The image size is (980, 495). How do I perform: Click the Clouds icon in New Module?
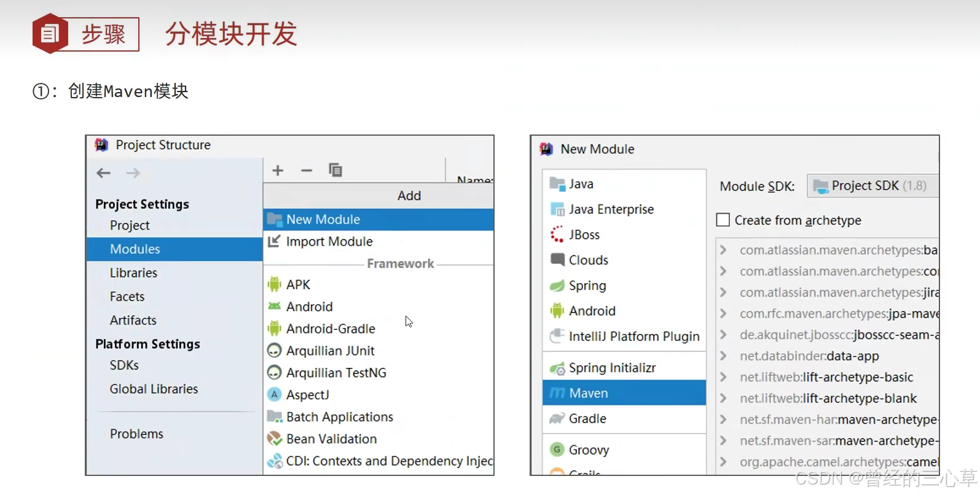coord(557,260)
